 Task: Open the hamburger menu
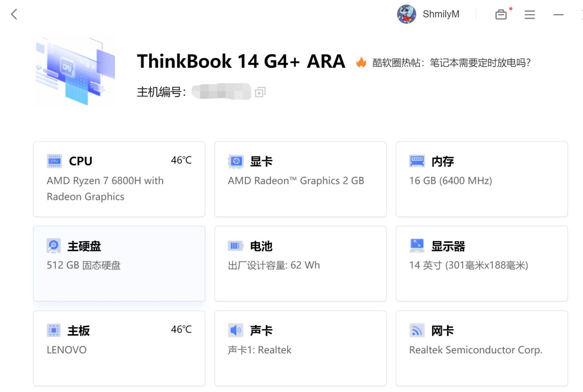pyautogui.click(x=530, y=15)
